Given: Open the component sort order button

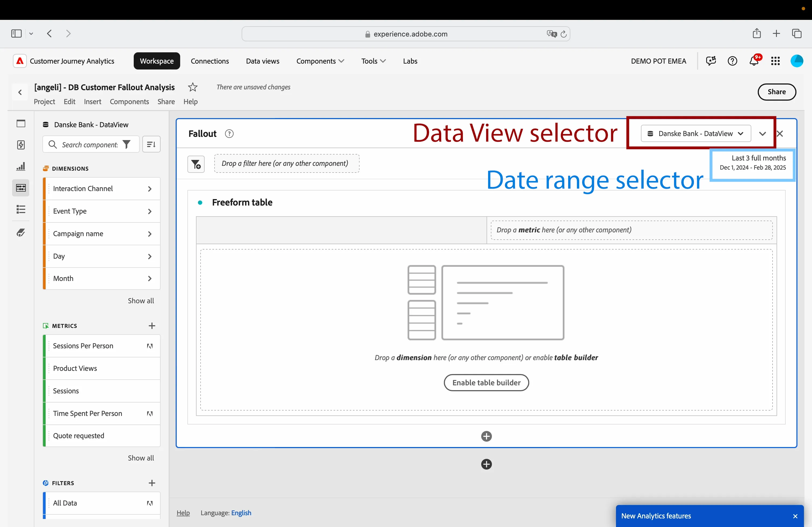Looking at the screenshot, I should pos(151,144).
